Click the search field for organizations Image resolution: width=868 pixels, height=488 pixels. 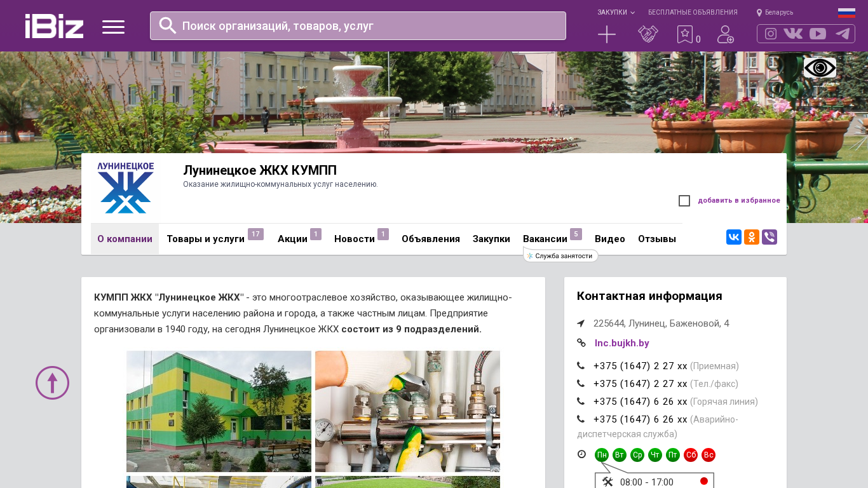click(358, 25)
